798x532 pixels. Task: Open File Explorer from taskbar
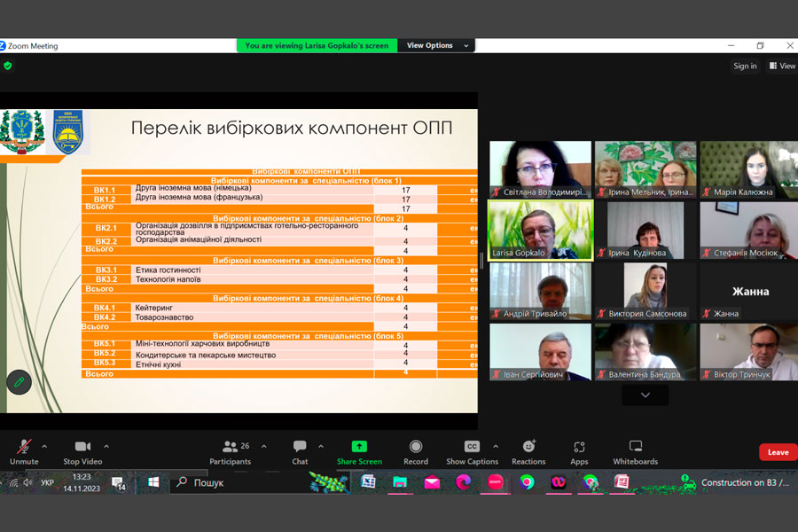(400, 482)
